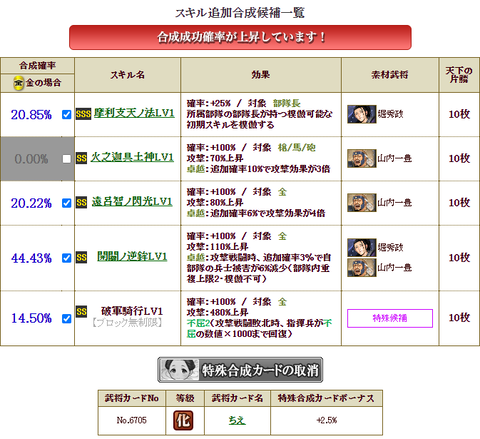Image resolution: width=480 pixels, height=439 pixels.
Task: Click the 化 grade icon for card No.6705
Action: tap(183, 420)
